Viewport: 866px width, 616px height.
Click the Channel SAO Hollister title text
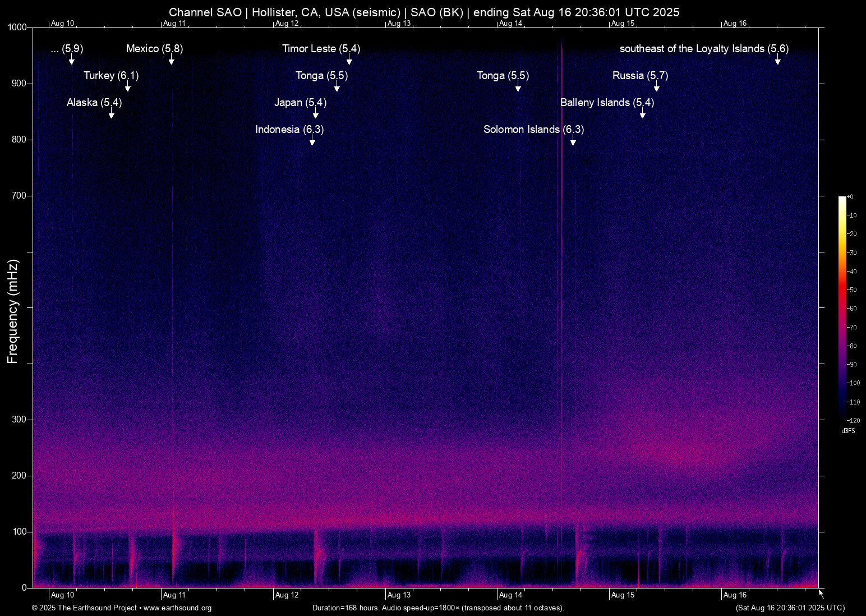(x=424, y=12)
